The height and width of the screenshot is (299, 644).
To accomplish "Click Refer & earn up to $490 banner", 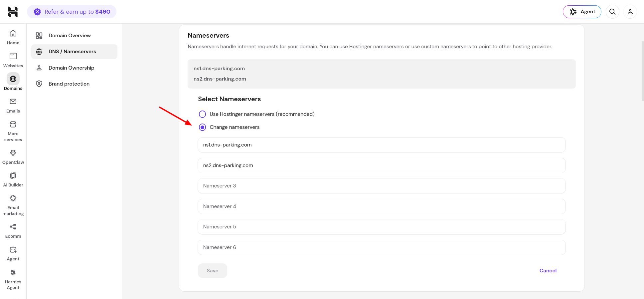I will [x=72, y=12].
